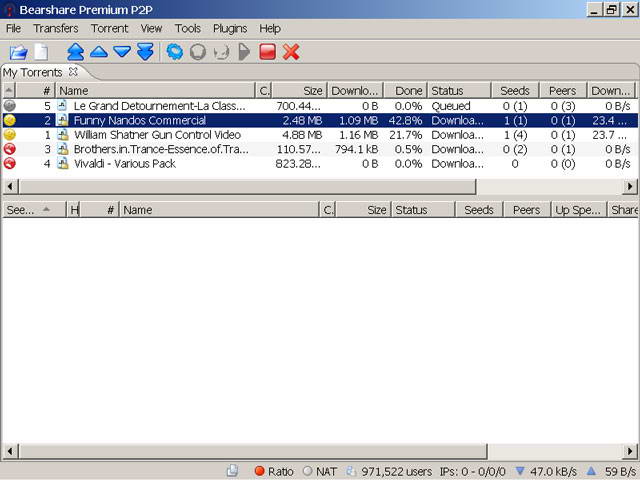
Task: Move selected torrent to top of queue
Action: click(76, 52)
